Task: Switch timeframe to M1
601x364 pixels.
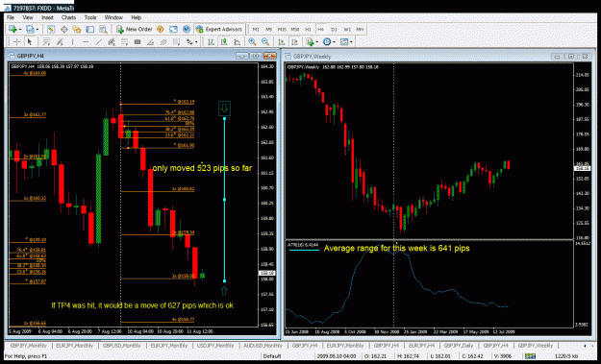Action: pos(256,29)
